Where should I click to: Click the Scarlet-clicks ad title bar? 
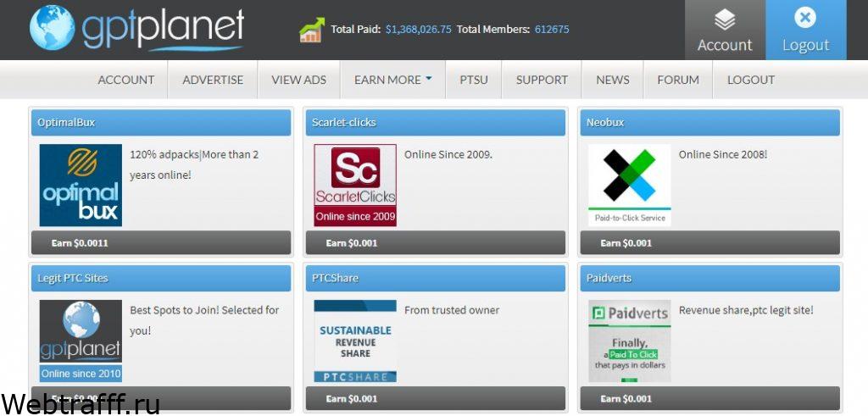pos(436,122)
